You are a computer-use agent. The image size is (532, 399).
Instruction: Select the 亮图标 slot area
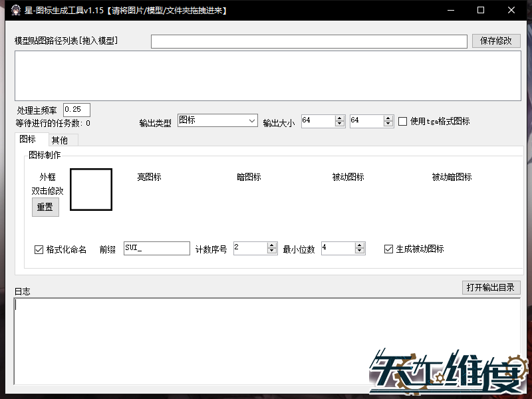point(153,190)
